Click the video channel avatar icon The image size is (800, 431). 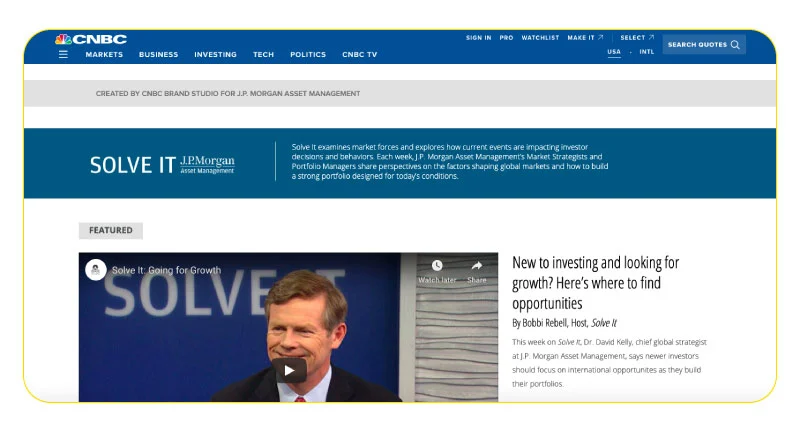tap(96, 270)
